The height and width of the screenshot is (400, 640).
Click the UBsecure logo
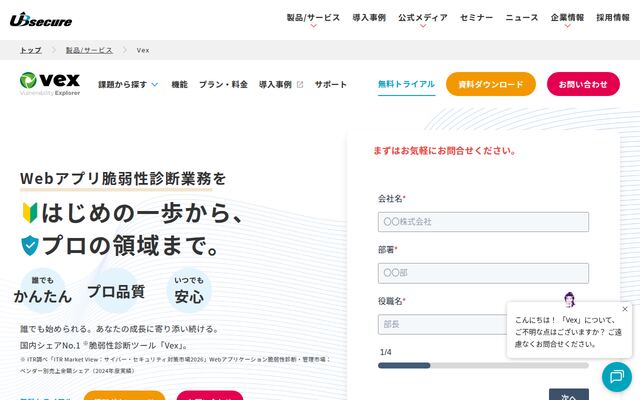click(x=41, y=20)
